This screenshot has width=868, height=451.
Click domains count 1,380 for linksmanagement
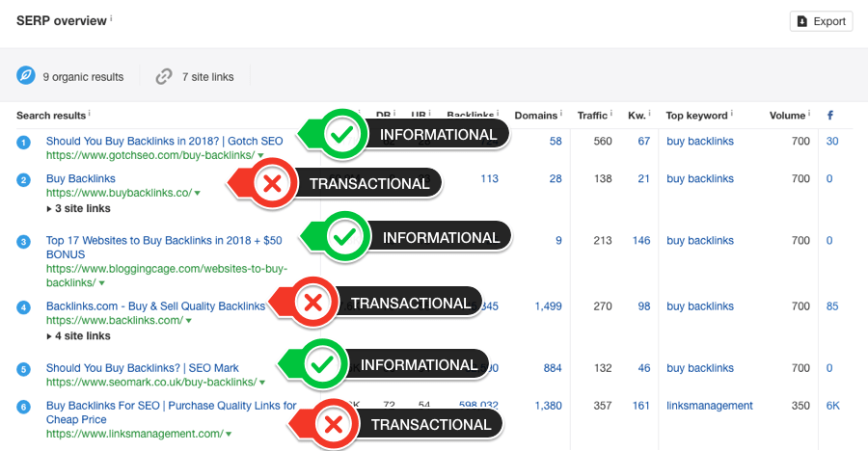(x=548, y=406)
